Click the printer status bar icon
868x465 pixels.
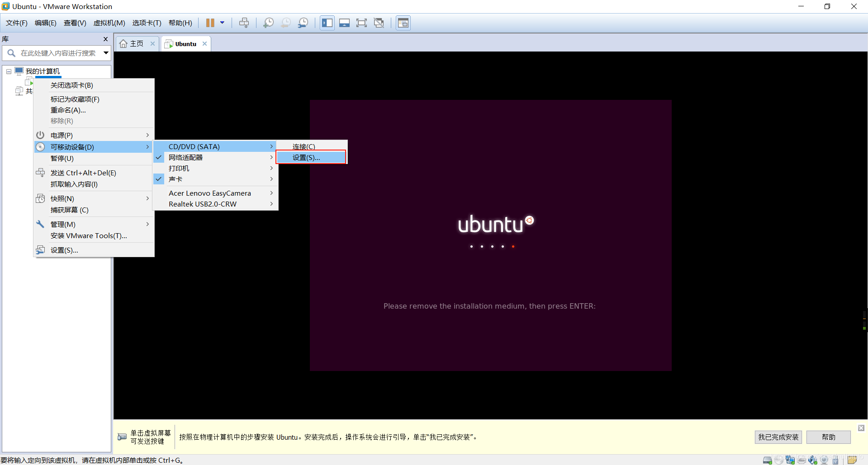[x=802, y=460]
